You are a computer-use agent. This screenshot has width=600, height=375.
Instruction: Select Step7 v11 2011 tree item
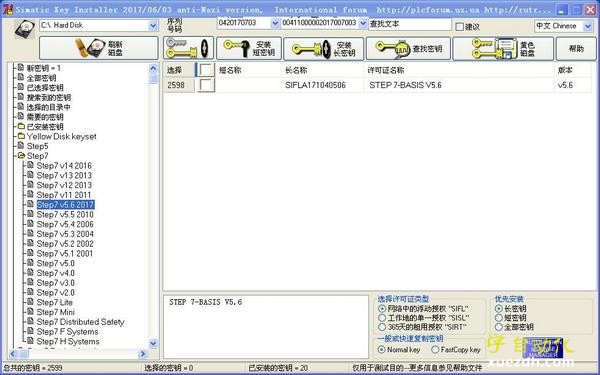pos(64,195)
